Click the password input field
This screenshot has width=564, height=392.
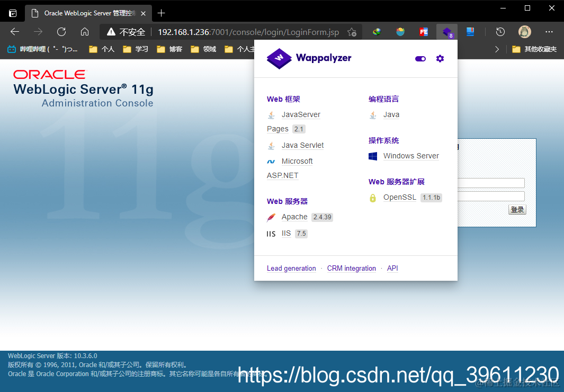491,197
